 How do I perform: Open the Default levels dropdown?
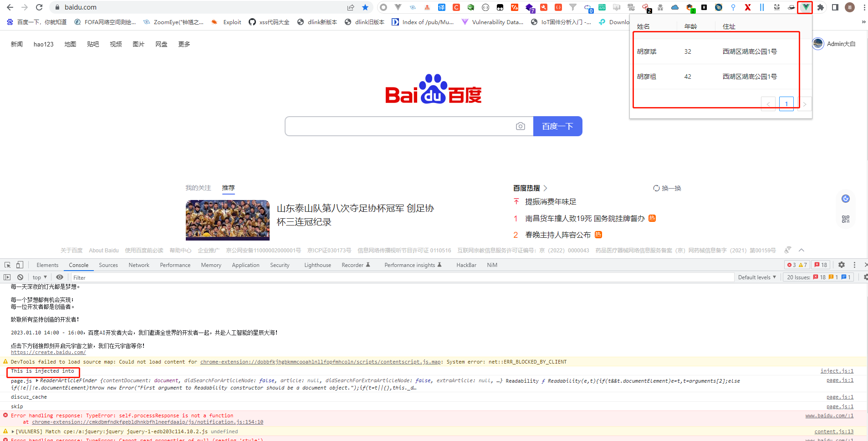pyautogui.click(x=757, y=277)
